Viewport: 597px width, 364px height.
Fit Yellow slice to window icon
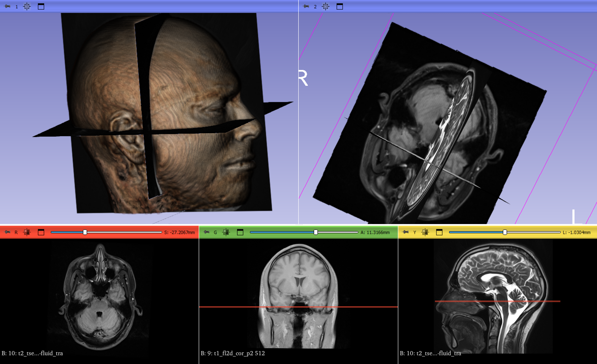point(425,232)
